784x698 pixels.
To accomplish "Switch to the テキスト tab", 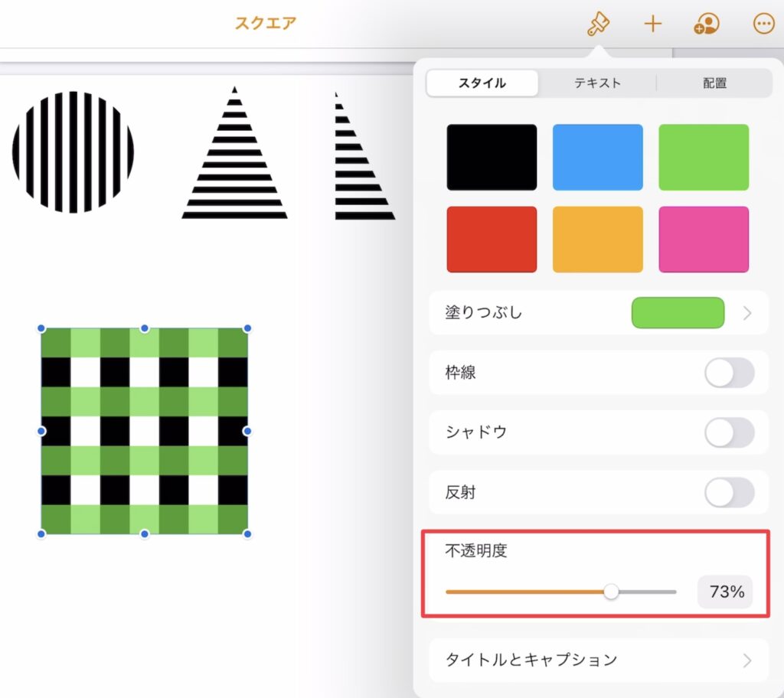I will [597, 83].
